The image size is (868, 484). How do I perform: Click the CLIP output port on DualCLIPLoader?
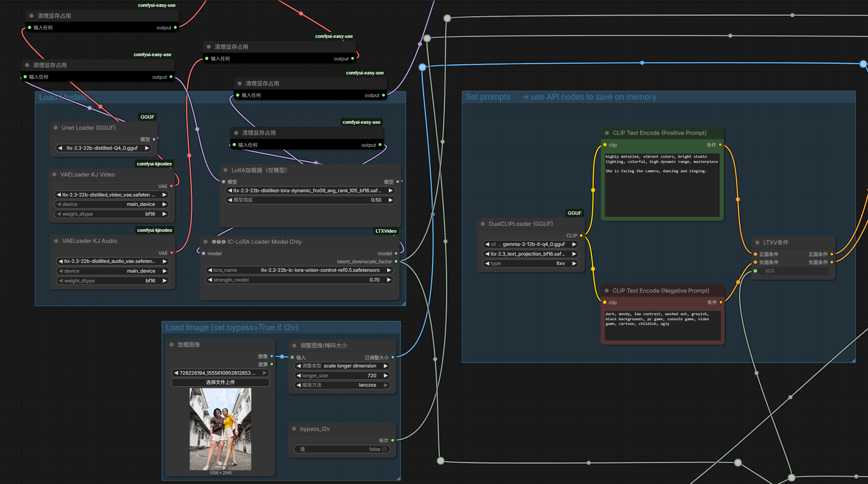[581, 235]
